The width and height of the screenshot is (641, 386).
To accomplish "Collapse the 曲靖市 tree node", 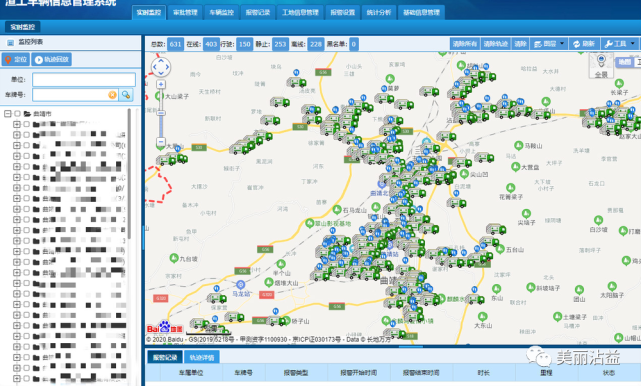I will [x=7, y=114].
